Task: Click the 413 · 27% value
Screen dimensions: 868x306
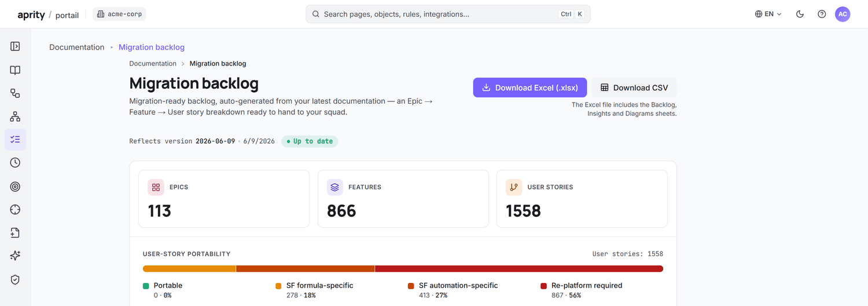Action: click(x=433, y=296)
